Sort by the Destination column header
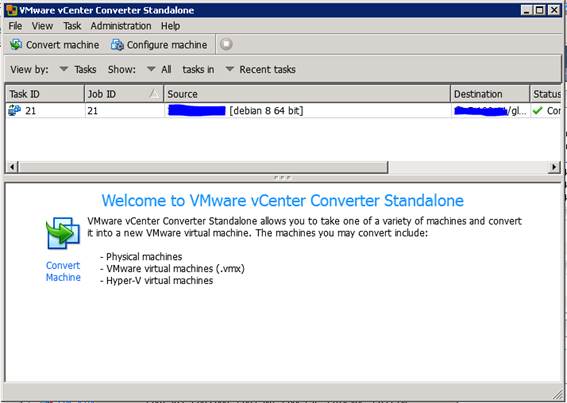This screenshot has width=567, height=403. point(490,94)
